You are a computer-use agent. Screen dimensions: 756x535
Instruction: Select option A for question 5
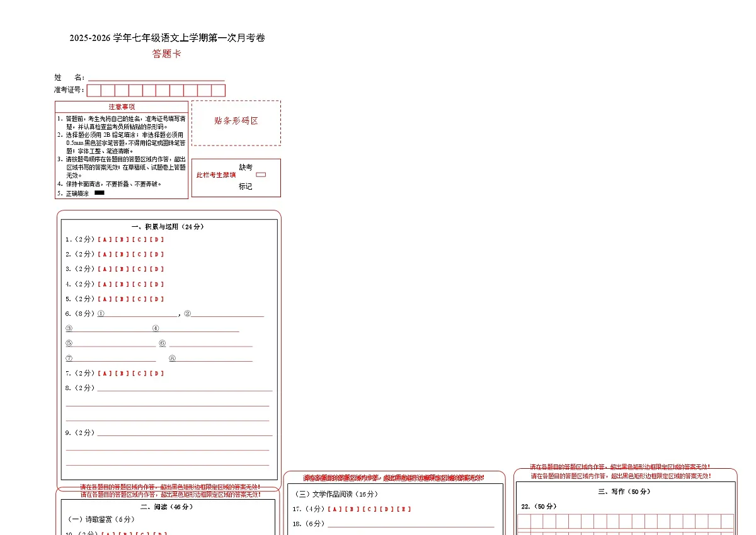click(x=104, y=299)
